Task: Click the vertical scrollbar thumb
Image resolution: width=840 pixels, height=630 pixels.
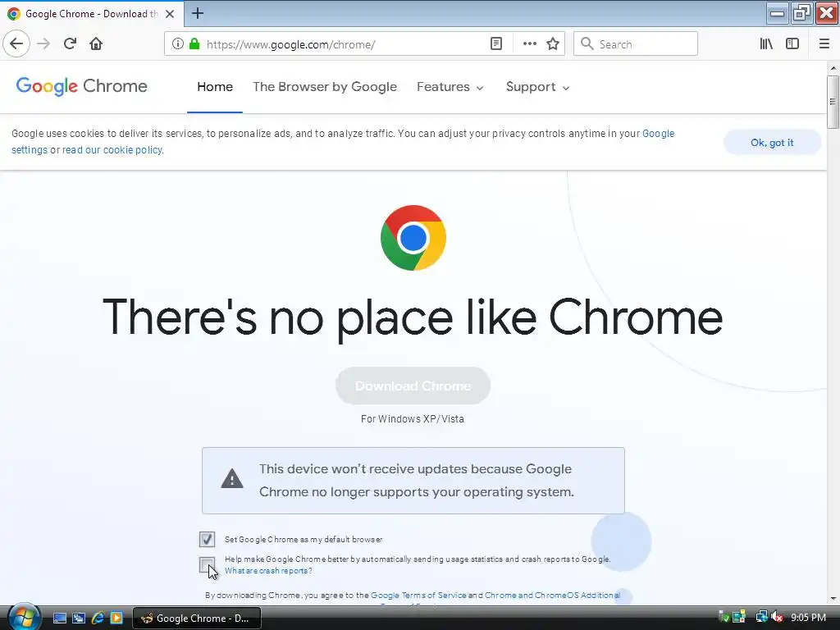Action: click(x=833, y=101)
